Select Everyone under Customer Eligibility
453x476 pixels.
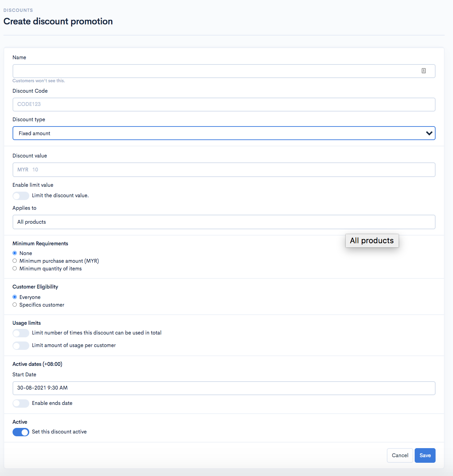15,297
